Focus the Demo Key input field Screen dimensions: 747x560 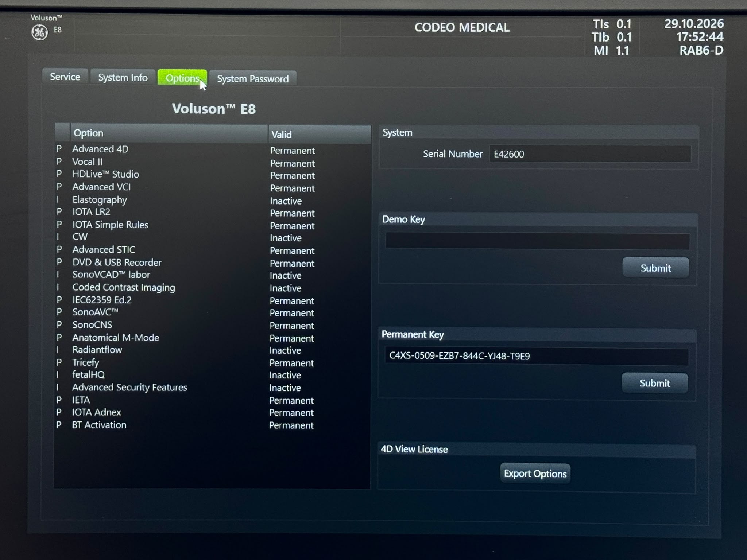click(x=537, y=241)
